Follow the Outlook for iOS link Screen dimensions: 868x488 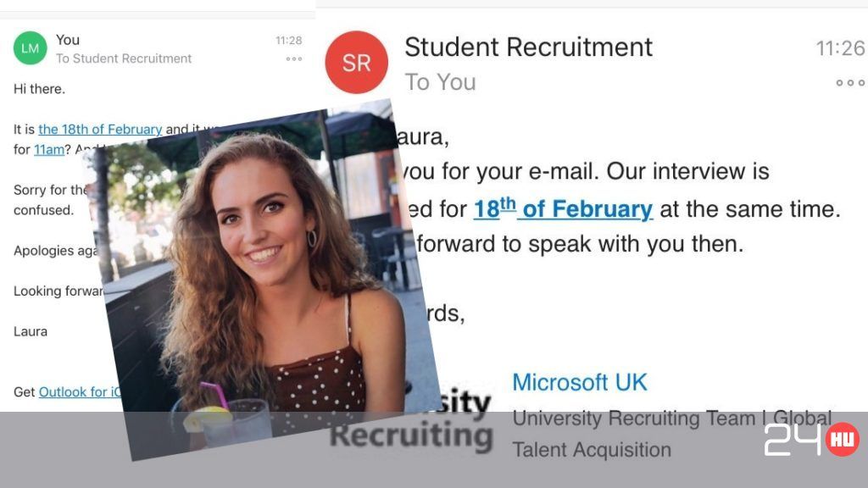click(x=80, y=391)
